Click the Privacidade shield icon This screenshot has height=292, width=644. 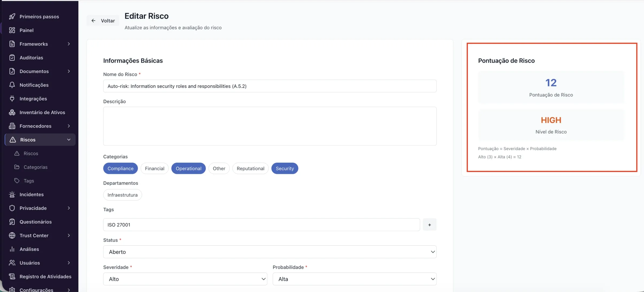pyautogui.click(x=12, y=208)
